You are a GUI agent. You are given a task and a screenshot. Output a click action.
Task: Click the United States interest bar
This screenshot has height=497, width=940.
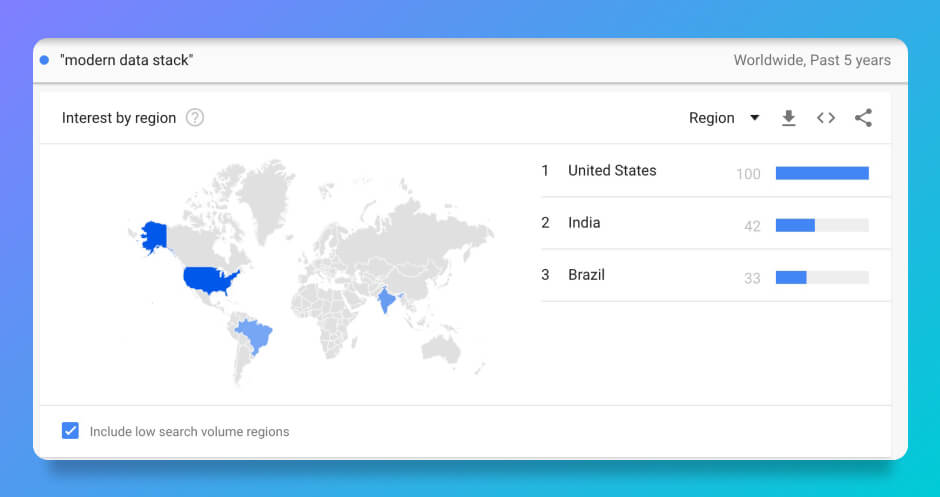click(822, 173)
